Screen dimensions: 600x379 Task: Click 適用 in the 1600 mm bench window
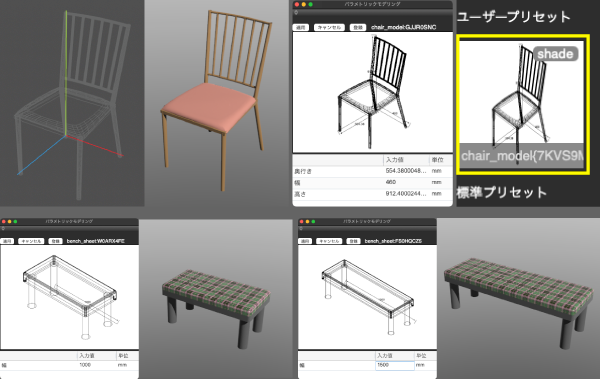[x=305, y=241]
